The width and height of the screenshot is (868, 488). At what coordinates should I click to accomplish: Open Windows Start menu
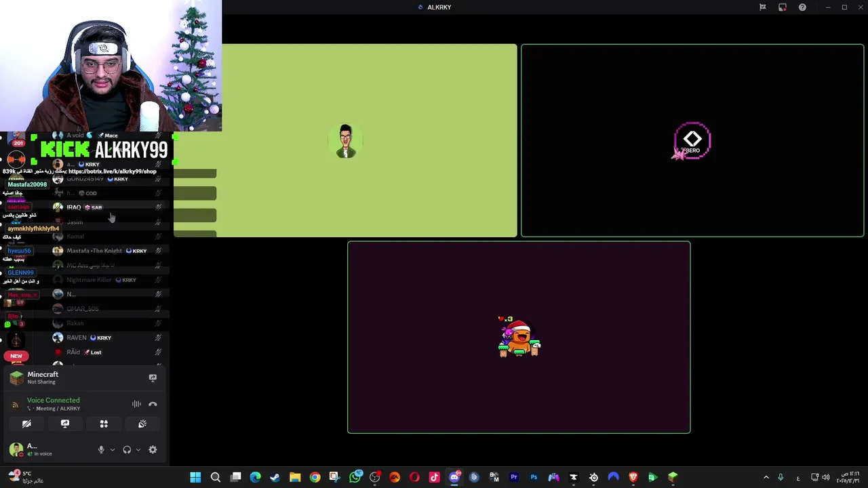click(x=195, y=477)
